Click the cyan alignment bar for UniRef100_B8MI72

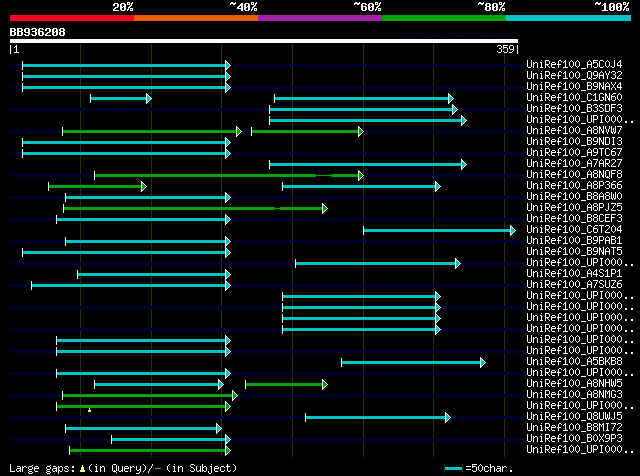pos(144,429)
